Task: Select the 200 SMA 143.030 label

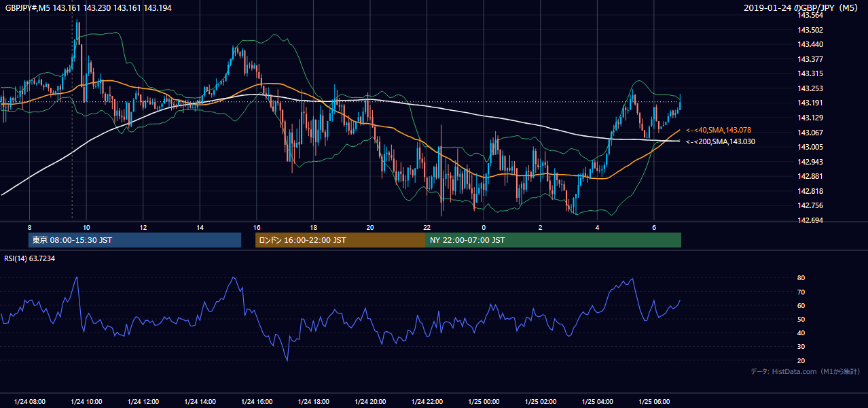Action: 721,141
